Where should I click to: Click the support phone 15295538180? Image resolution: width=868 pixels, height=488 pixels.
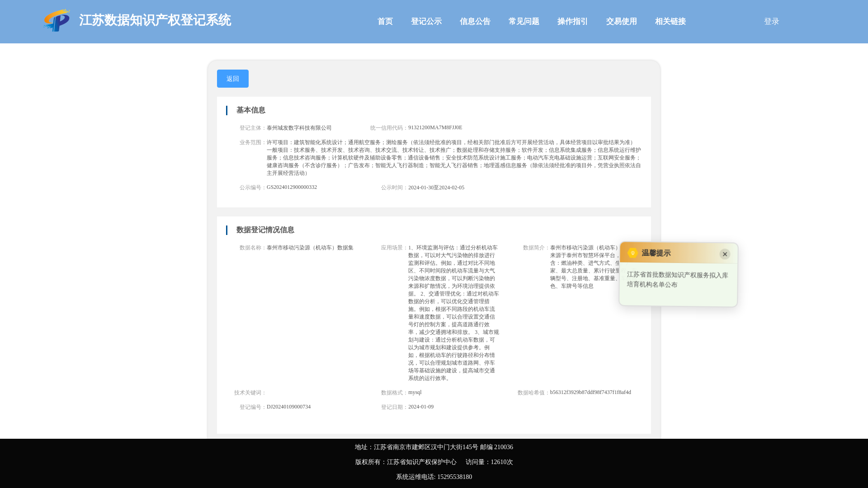click(x=455, y=477)
